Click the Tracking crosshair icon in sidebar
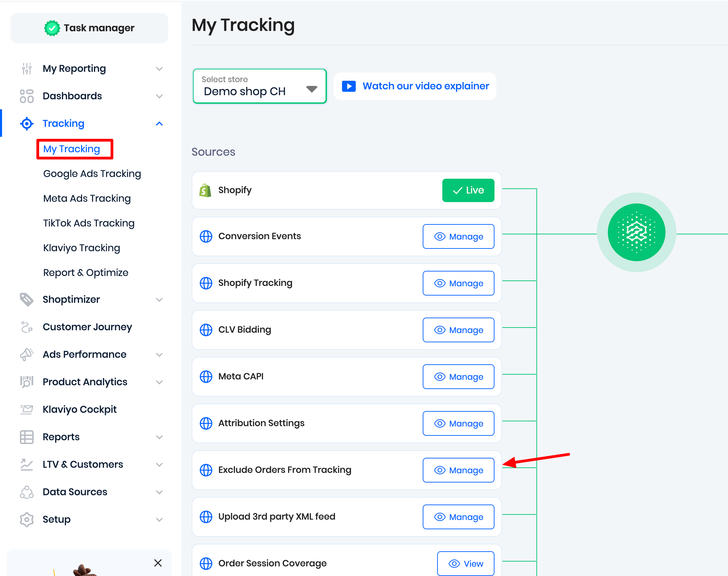Screen dimensions: 728x576 pyautogui.click(x=27, y=124)
